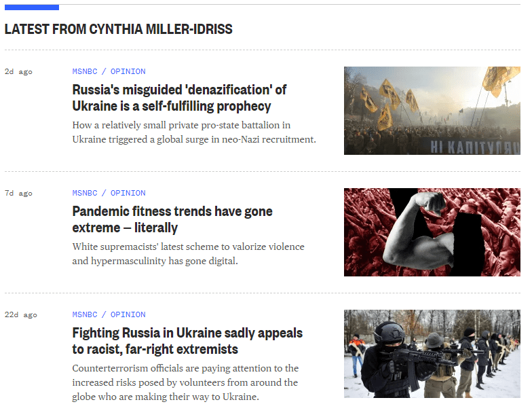Click the pro-state battalion summary text
The width and height of the screenshot is (532, 417).
point(194,132)
